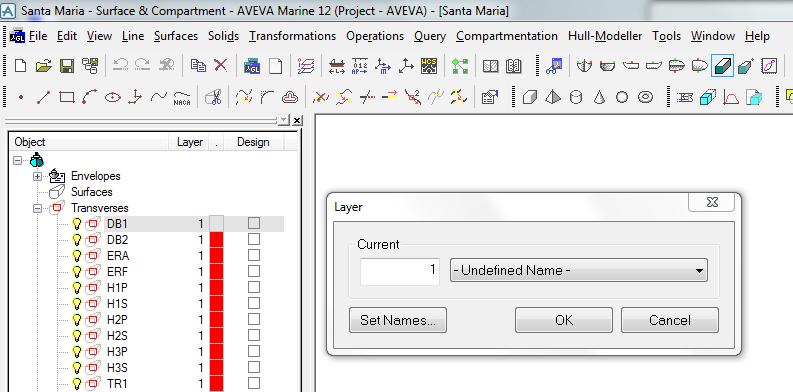Click the ship length L dimension icon
Viewport: 793px width, 392px height.
(336, 66)
